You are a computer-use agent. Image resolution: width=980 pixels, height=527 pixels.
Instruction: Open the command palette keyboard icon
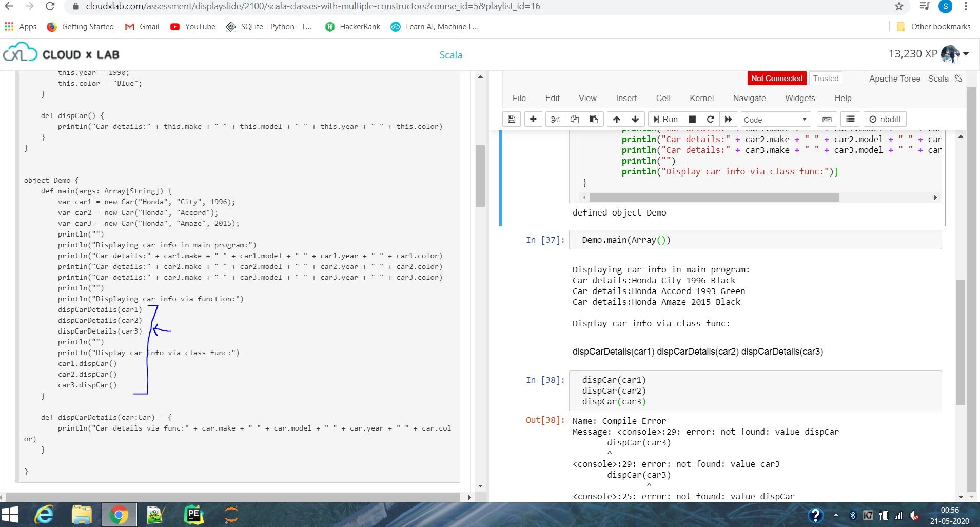click(x=827, y=119)
